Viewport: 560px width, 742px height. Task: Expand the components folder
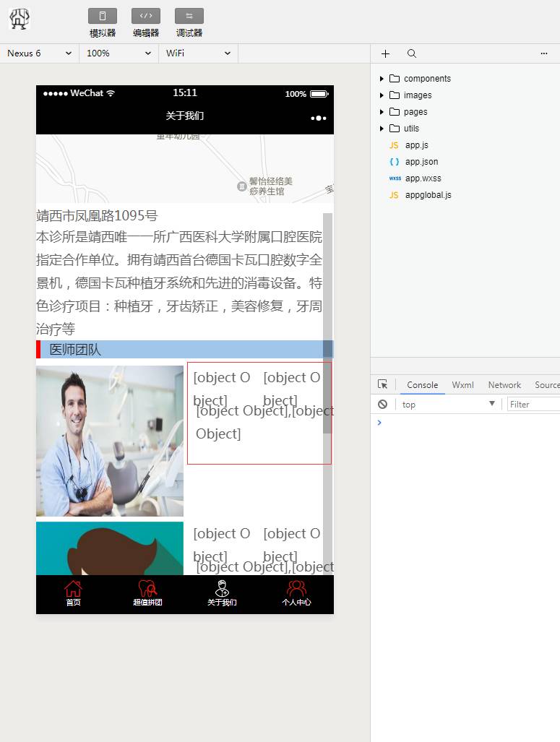coord(381,79)
